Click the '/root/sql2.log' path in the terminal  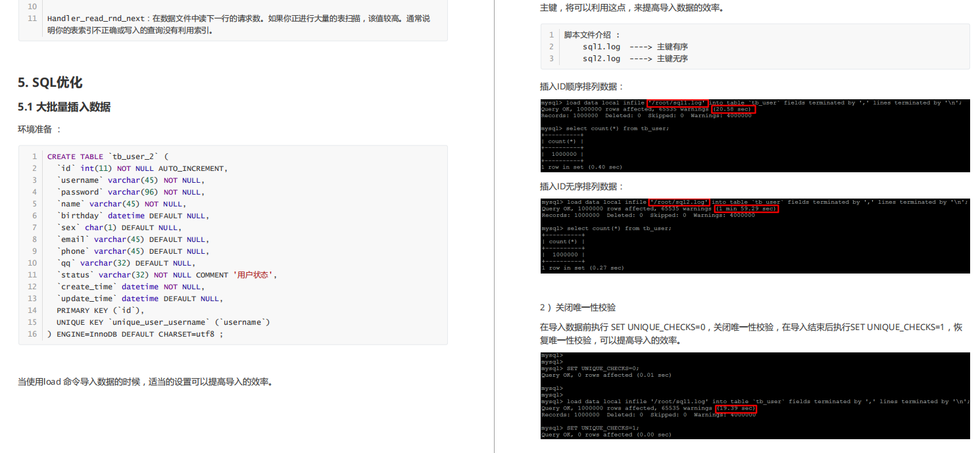coord(679,202)
